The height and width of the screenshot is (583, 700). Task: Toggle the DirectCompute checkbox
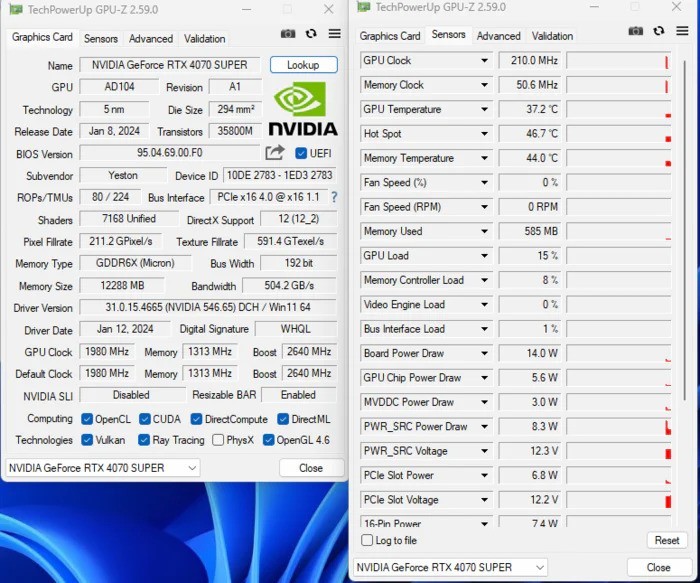[196, 419]
